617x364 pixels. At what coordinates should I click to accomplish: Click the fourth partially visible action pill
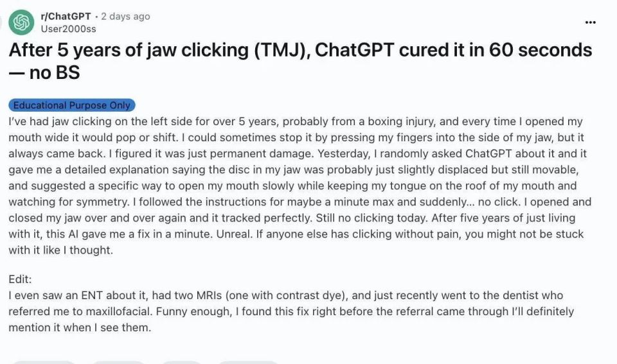pos(248,362)
